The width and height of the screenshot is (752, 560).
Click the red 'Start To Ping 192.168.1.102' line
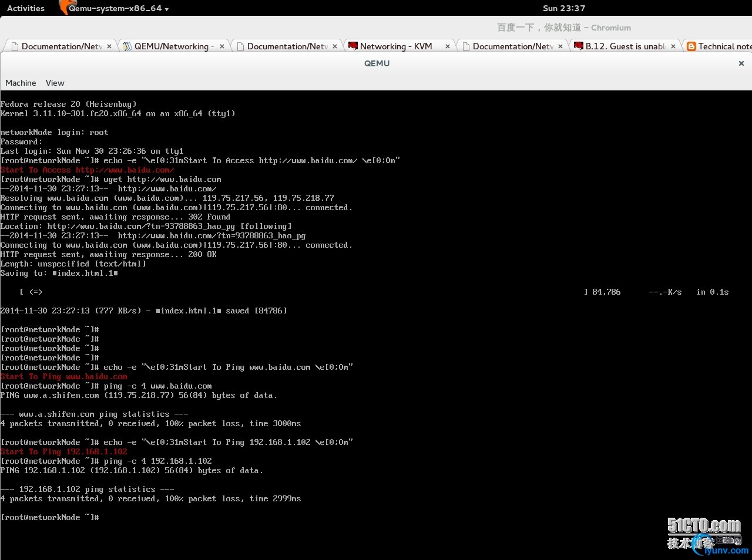pos(64,452)
